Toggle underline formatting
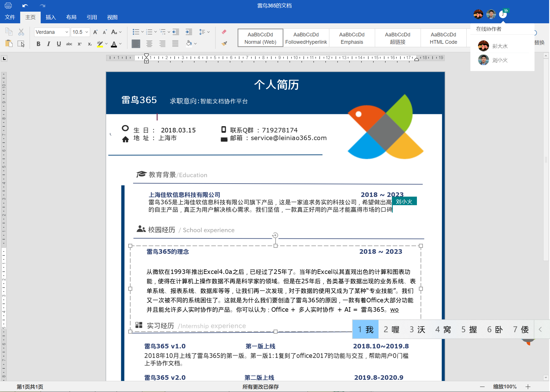 click(59, 44)
